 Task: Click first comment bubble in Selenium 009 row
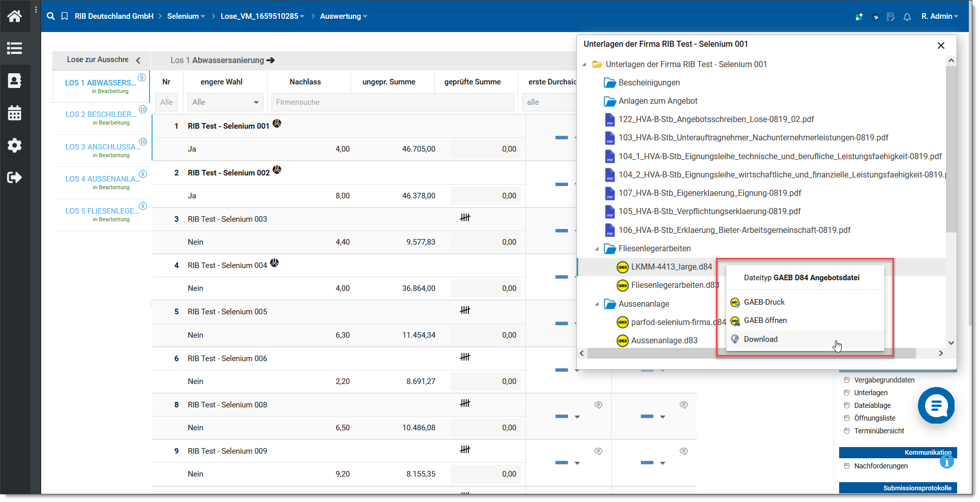tap(598, 451)
